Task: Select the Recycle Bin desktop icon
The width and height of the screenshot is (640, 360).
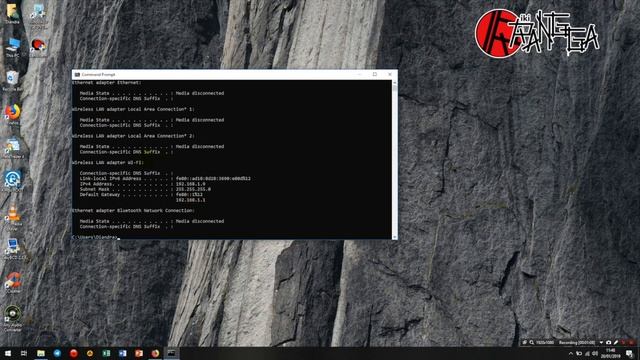Action: [13, 80]
